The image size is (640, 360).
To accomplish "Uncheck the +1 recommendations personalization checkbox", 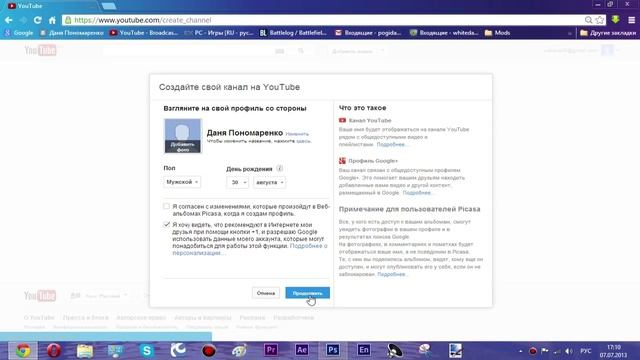I will (x=167, y=224).
